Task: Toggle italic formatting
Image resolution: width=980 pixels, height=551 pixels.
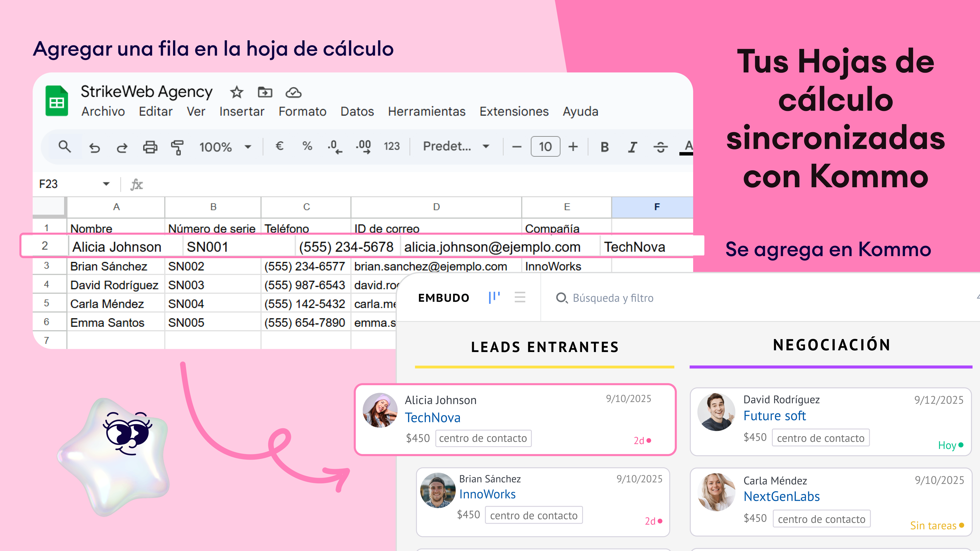Action: pos(632,147)
